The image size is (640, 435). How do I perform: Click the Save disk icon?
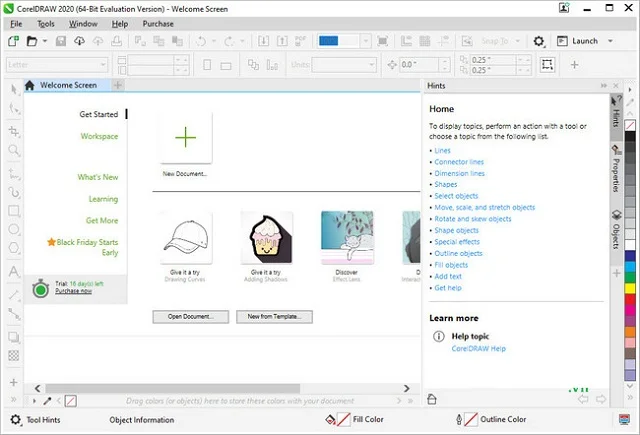click(x=61, y=41)
